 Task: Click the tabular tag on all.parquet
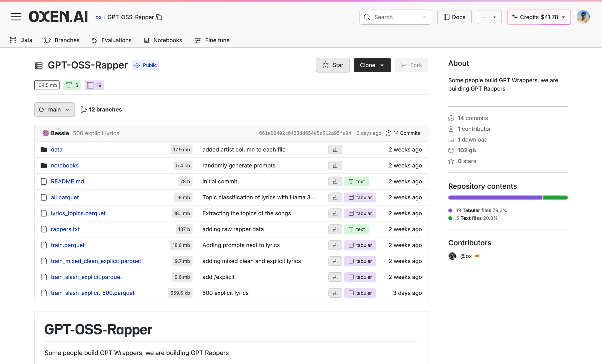(360, 198)
